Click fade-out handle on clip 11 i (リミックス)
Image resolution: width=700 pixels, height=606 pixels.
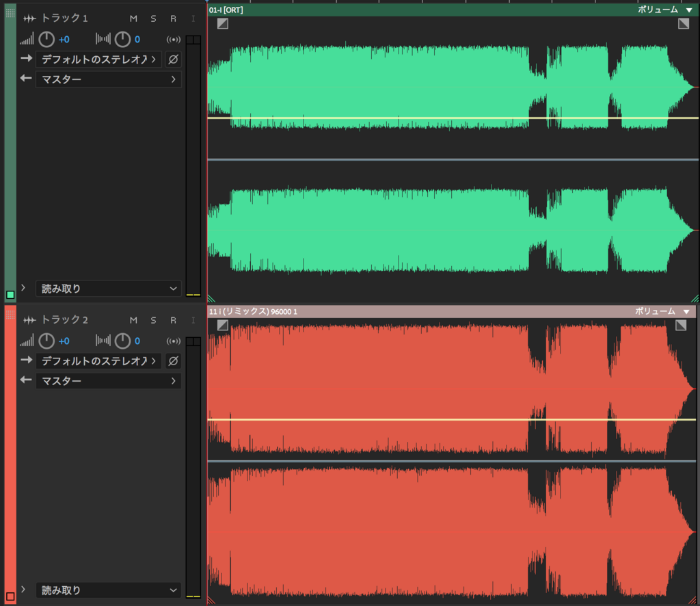tap(681, 325)
